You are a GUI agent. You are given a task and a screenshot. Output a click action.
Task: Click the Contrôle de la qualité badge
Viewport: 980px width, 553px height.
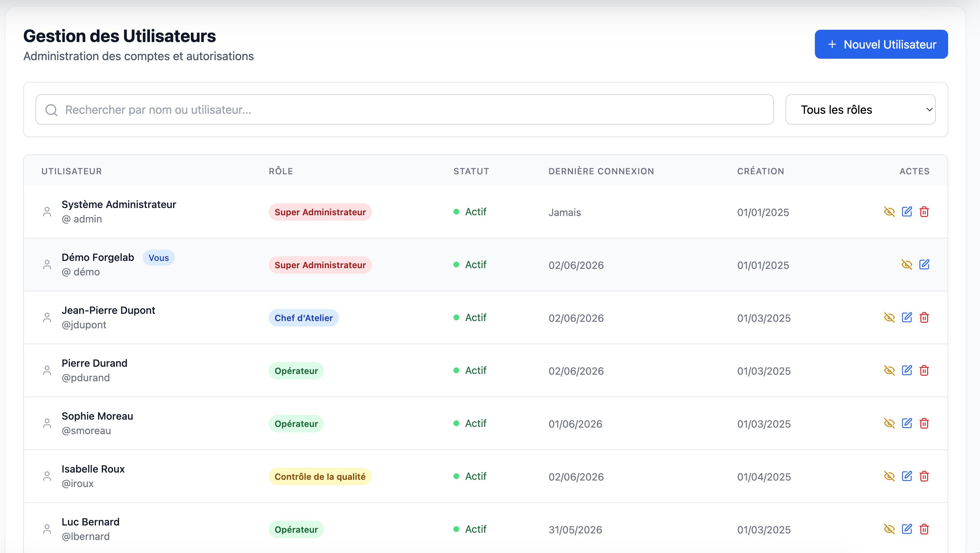coord(320,477)
